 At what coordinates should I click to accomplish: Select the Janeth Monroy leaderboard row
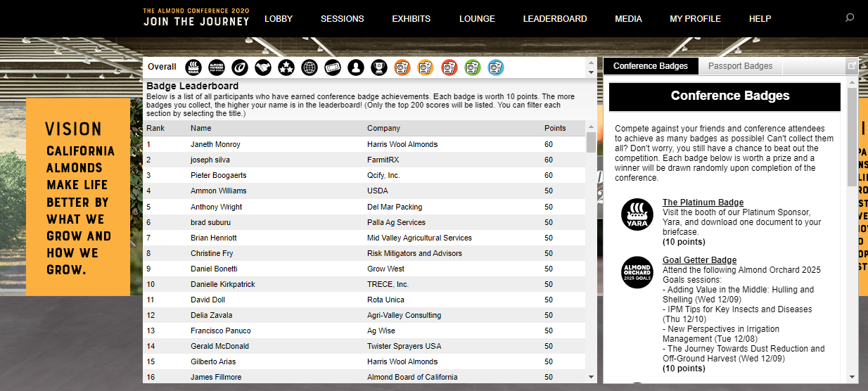[364, 144]
